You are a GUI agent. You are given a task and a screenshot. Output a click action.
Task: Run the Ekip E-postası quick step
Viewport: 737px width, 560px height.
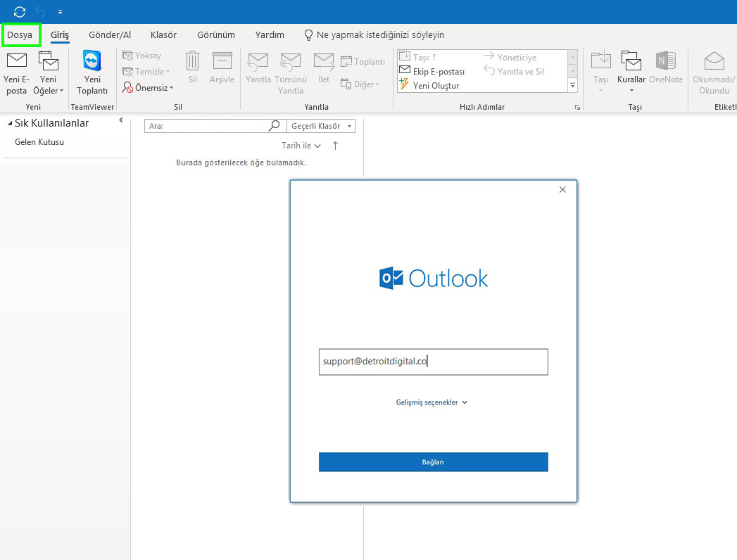(432, 70)
